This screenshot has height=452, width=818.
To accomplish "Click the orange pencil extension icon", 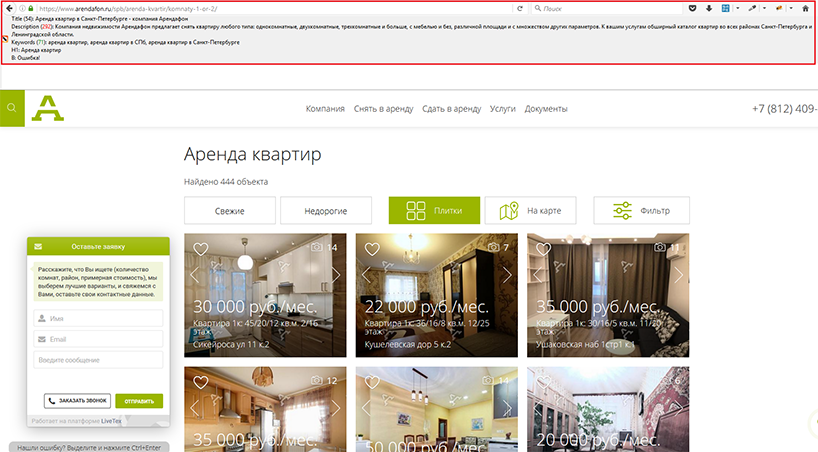I will coord(779,8).
